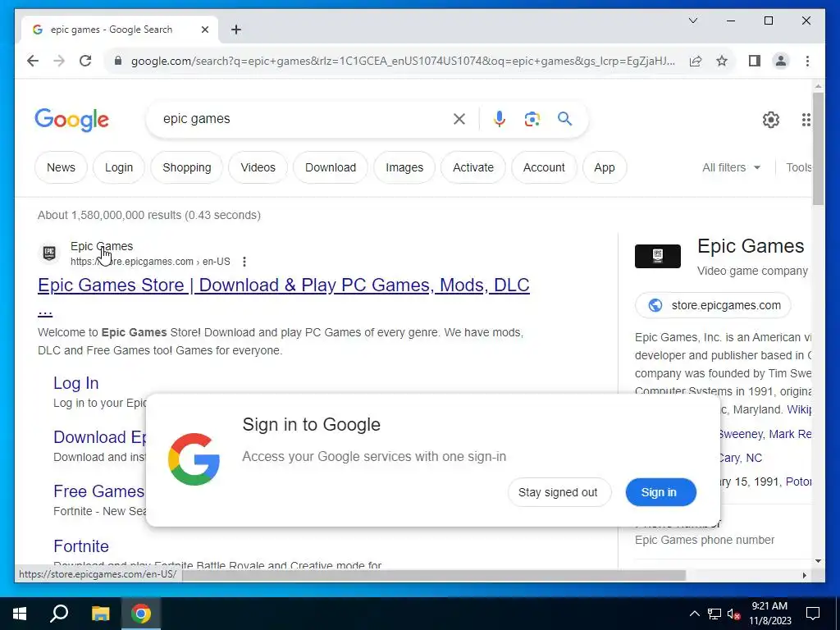Click Stay signed out
840x630 pixels.
(558, 492)
